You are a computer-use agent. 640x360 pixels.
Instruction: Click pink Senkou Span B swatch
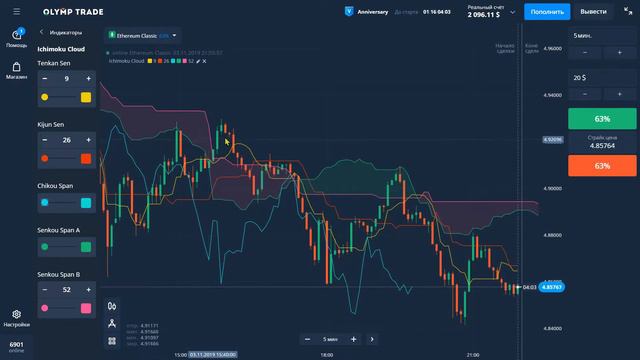86,308
